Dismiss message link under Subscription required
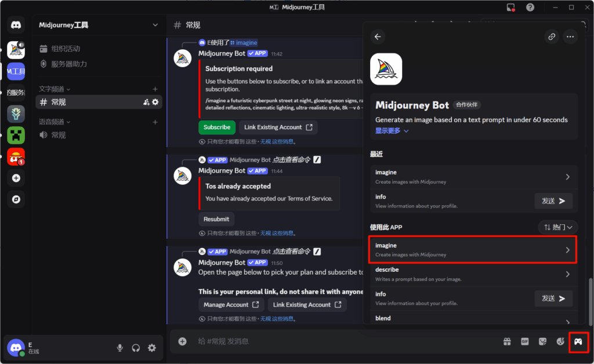594x364 pixels. click(x=277, y=141)
